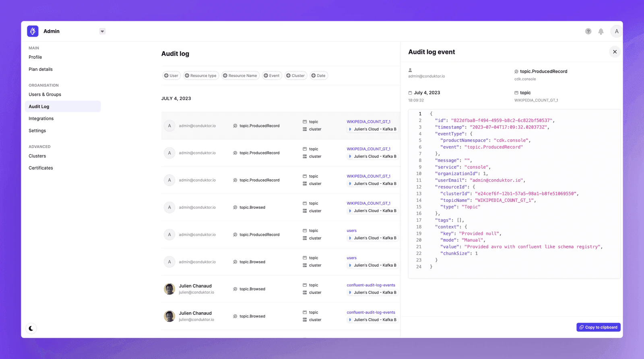The height and width of the screenshot is (359, 644).
Task: Open the user avatar 'A' menu
Action: tap(616, 31)
